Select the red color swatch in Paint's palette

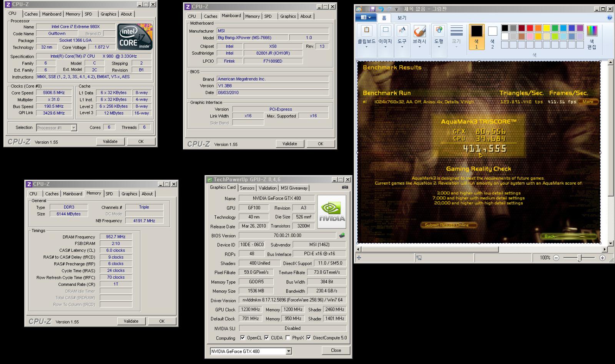coord(530,28)
